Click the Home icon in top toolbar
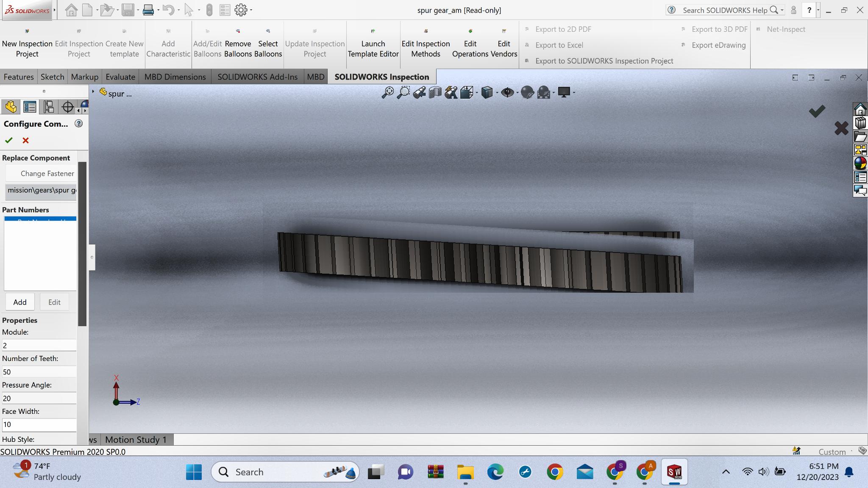Viewport: 868px width, 488px height. pyautogui.click(x=71, y=10)
